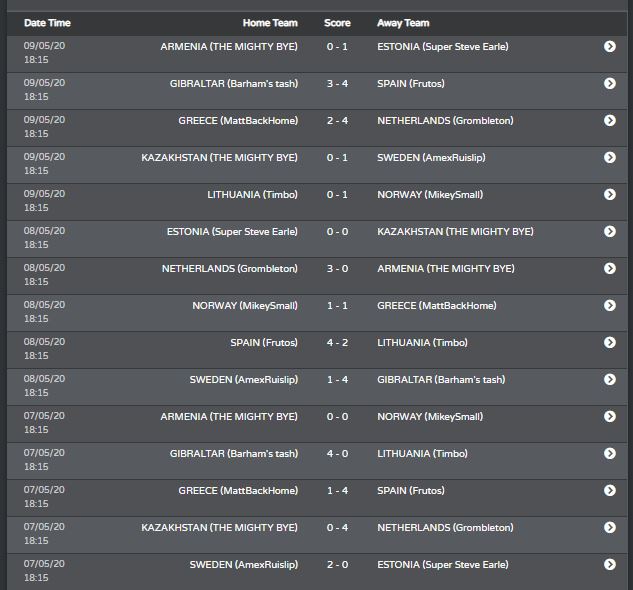633x590 pixels.
Task: Click the Home Team column header
Action: pos(270,23)
